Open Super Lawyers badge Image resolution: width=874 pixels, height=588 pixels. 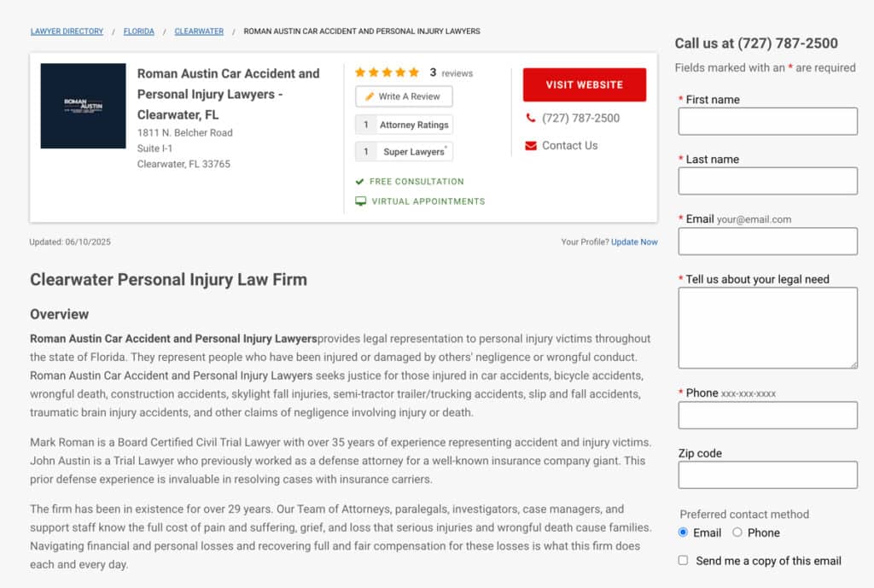pyautogui.click(x=404, y=152)
